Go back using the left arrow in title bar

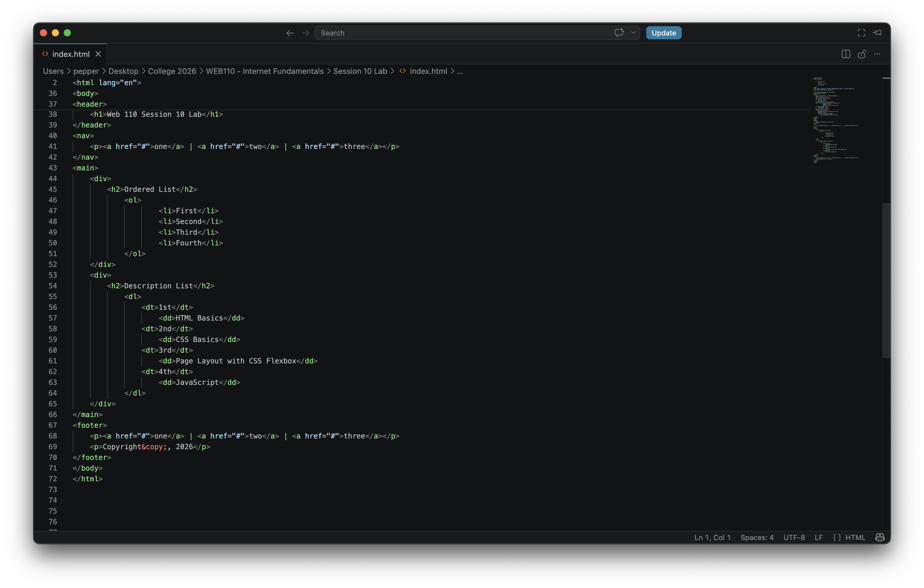(290, 33)
